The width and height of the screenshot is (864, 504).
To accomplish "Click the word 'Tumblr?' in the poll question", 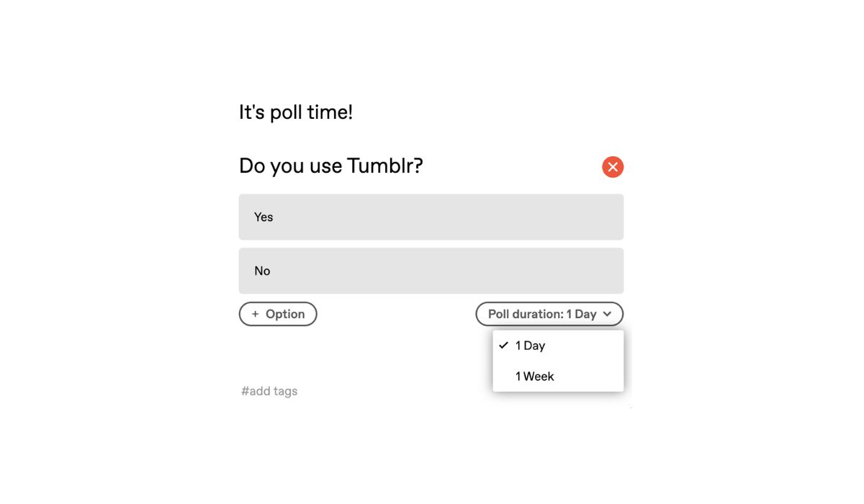I will point(385,166).
